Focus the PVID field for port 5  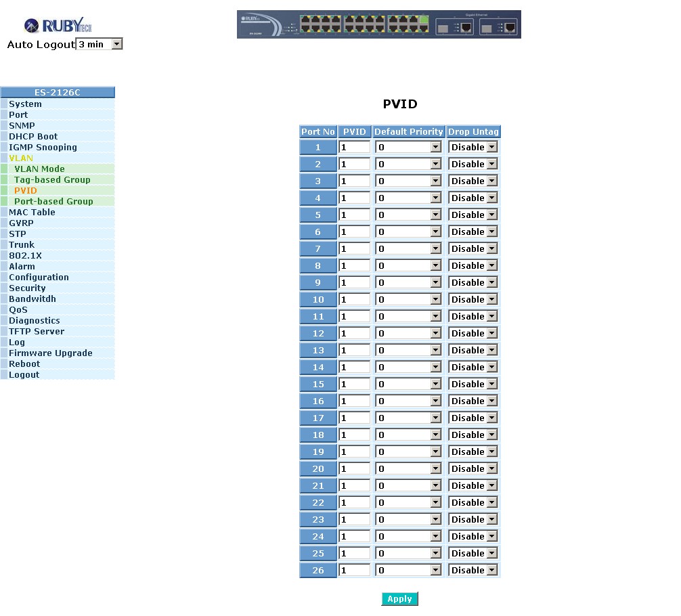pos(355,215)
